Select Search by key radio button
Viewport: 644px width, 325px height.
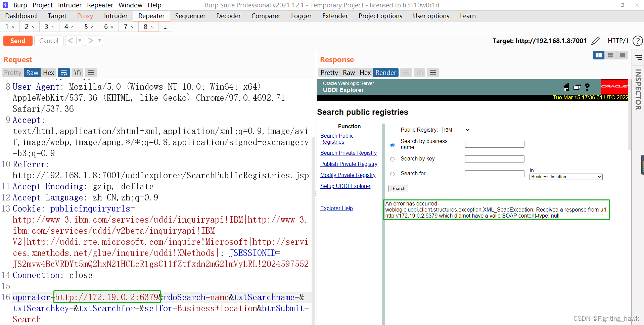392,159
